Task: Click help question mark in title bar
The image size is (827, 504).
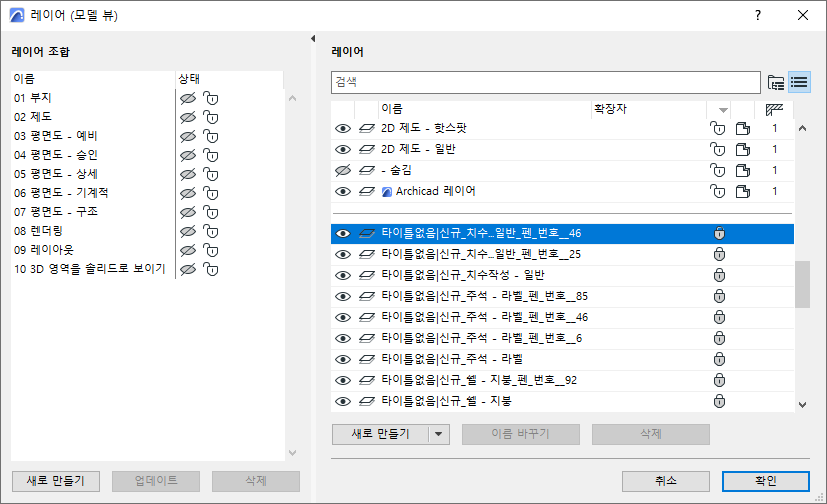Action: pos(758,15)
